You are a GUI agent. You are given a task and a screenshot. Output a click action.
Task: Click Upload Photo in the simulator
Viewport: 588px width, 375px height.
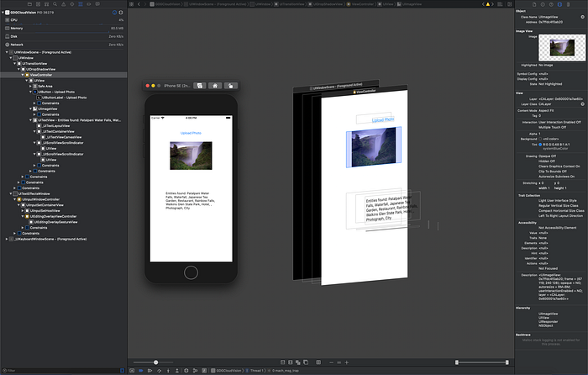tap(191, 133)
